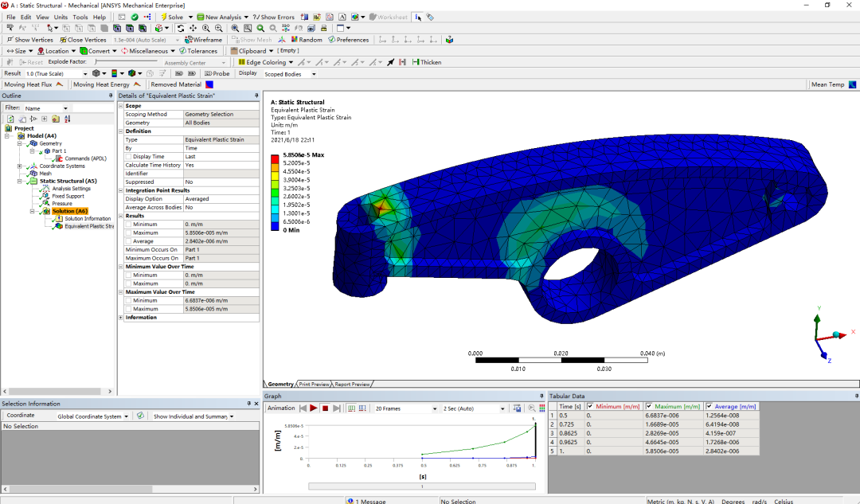Pin the Details panel using pushpin icon

click(x=256, y=96)
